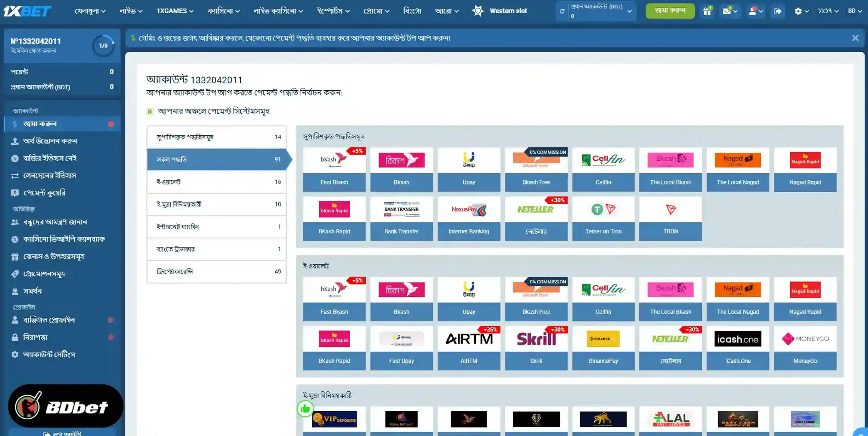This screenshot has width=868, height=436.
Task: Open the gift bonus icon in header
Action: coord(707,11)
